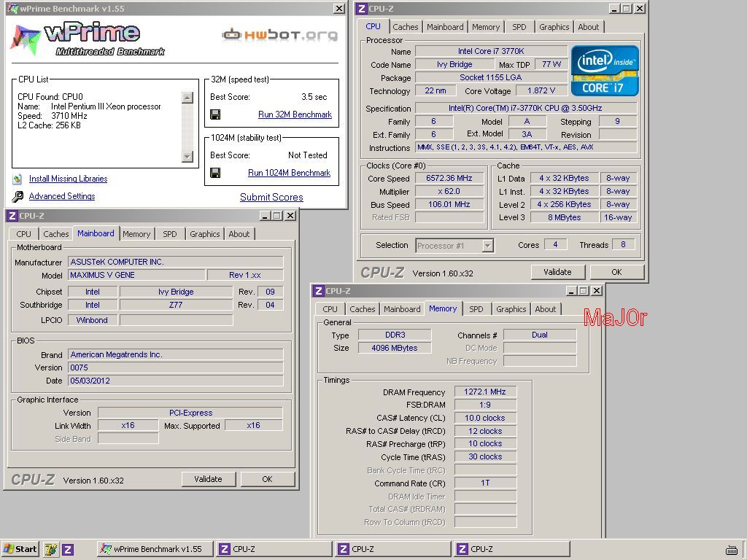The height and width of the screenshot is (560, 747).
Task: Click the Core Voltage value 1.872 V
Action: [x=541, y=91]
